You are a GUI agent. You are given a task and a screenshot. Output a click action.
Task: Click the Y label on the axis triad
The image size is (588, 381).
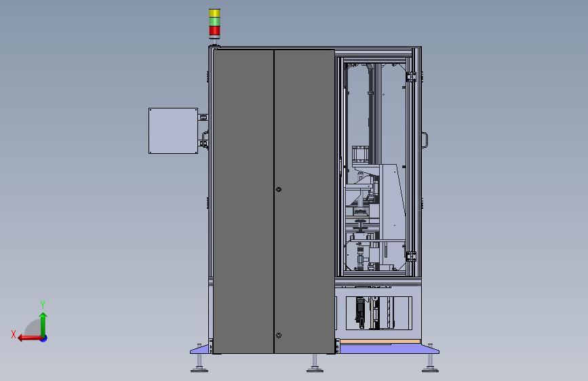(43, 304)
